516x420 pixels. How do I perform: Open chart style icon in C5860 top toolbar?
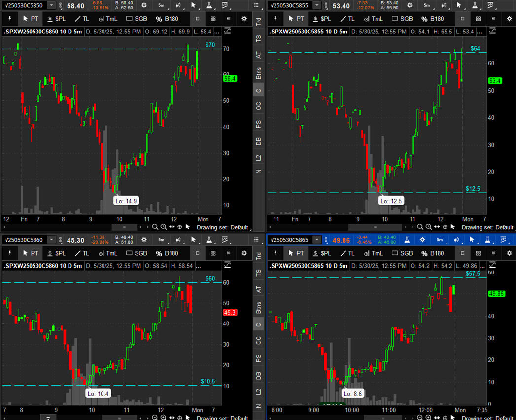[x=178, y=240]
